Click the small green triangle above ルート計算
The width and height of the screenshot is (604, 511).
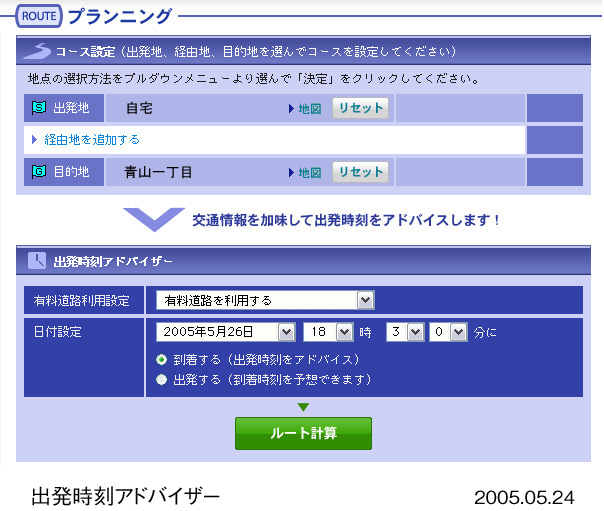point(303,407)
